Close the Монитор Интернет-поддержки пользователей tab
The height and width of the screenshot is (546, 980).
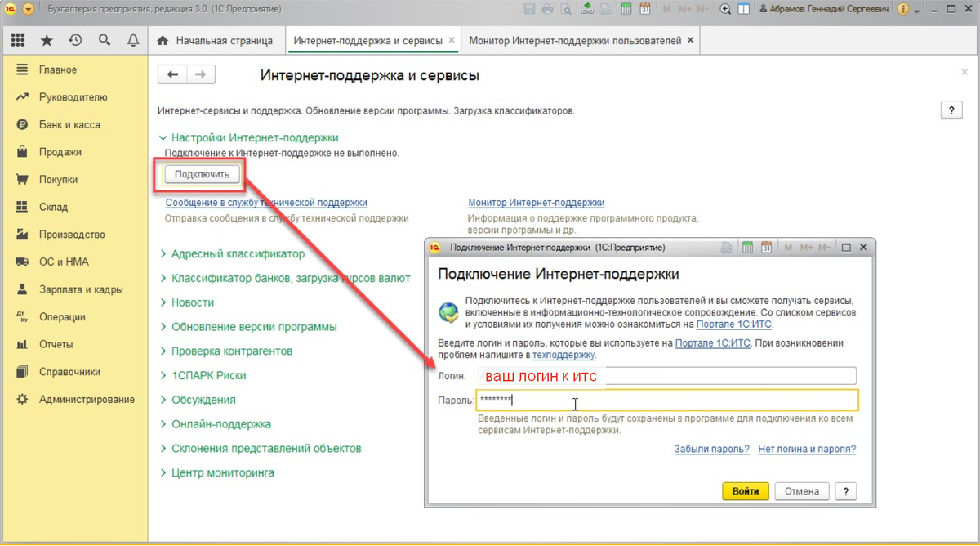pyautogui.click(x=690, y=40)
